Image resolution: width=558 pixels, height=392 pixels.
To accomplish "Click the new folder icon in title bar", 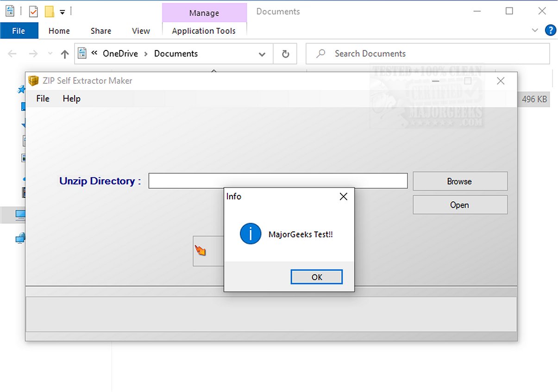I will 49,12.
